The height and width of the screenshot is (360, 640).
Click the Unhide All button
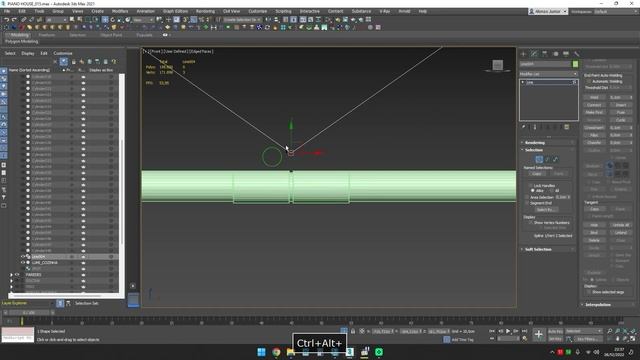pyautogui.click(x=620, y=225)
